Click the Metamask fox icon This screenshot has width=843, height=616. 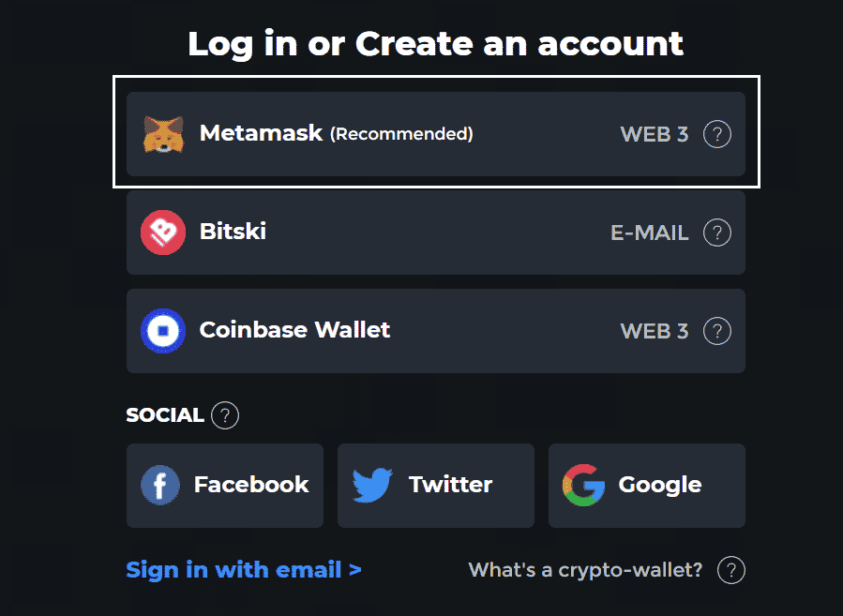(163, 134)
